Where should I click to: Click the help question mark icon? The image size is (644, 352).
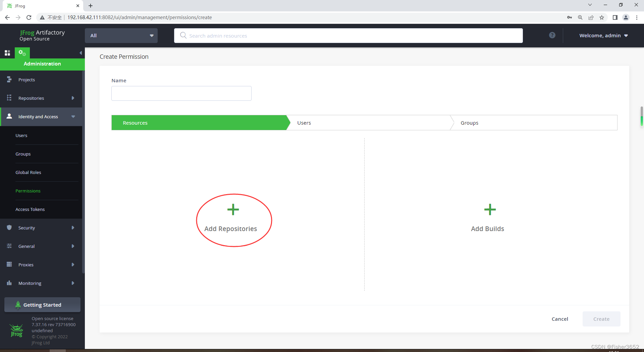click(552, 35)
